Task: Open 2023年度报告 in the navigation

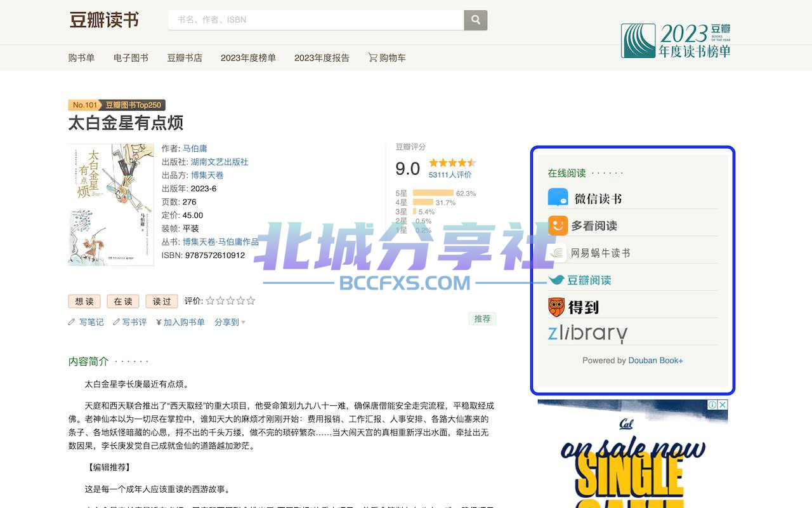Action: 322,58
